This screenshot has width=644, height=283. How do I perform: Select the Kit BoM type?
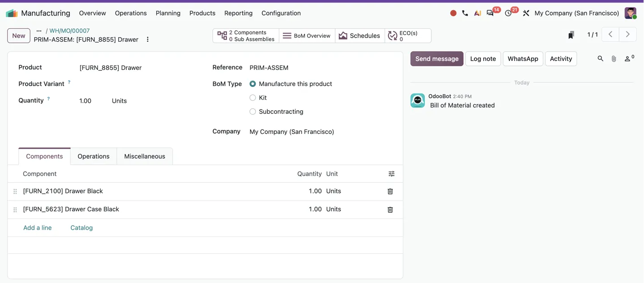(x=253, y=98)
